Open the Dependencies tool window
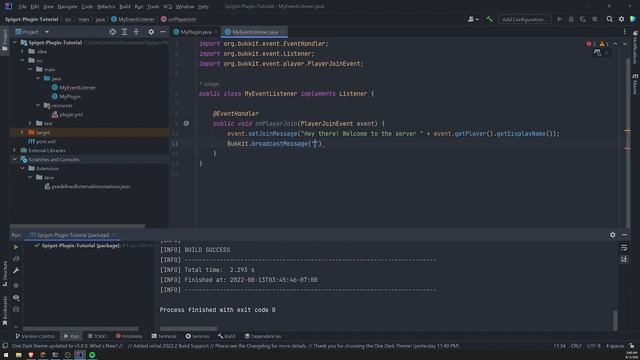 263,336
